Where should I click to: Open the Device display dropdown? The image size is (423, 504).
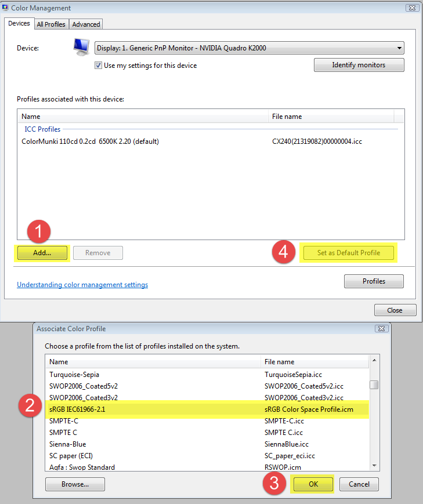click(x=250, y=48)
